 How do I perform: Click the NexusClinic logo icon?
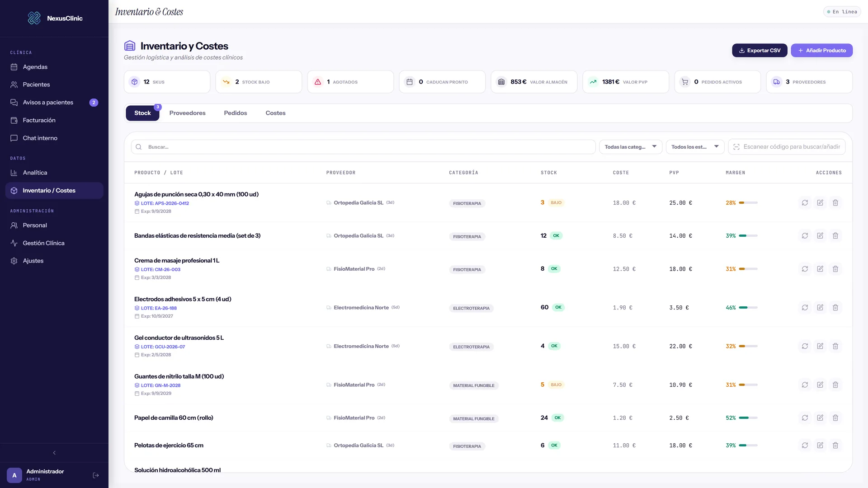(34, 18)
